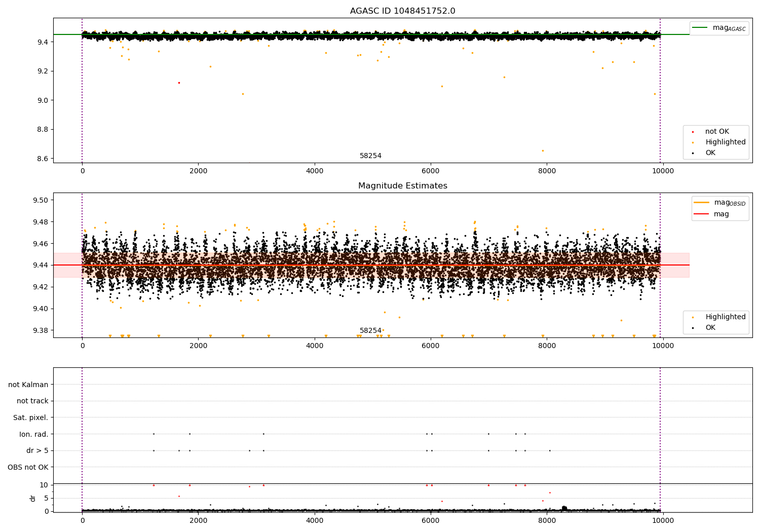This screenshot has height=532, width=760.
Task: Click the 'Ion. rad.' row label
Action: [x=34, y=434]
